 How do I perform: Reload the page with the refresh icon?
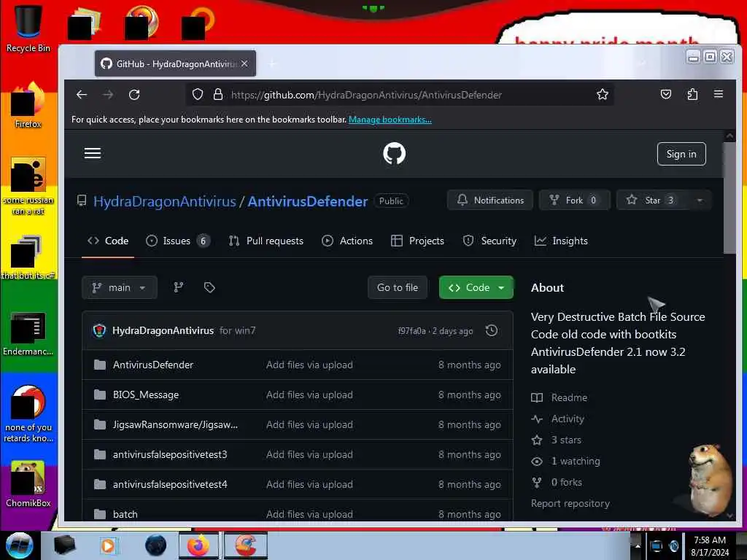click(134, 95)
